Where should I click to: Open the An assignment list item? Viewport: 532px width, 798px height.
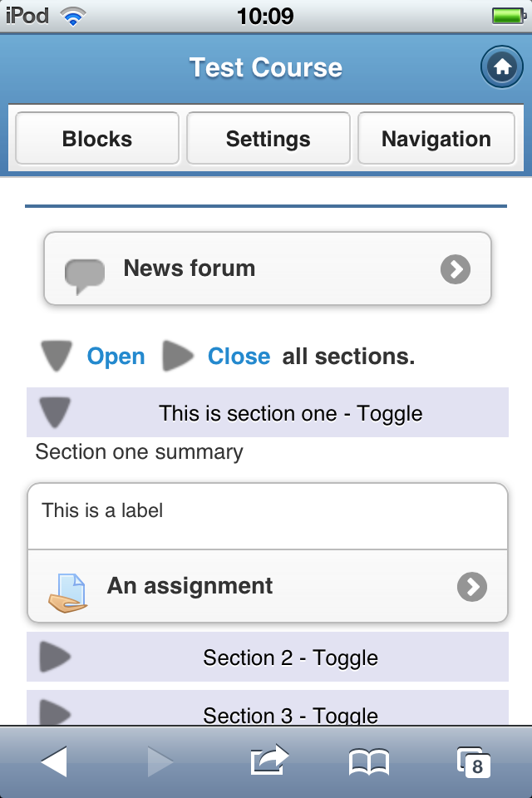pyautogui.click(x=268, y=586)
